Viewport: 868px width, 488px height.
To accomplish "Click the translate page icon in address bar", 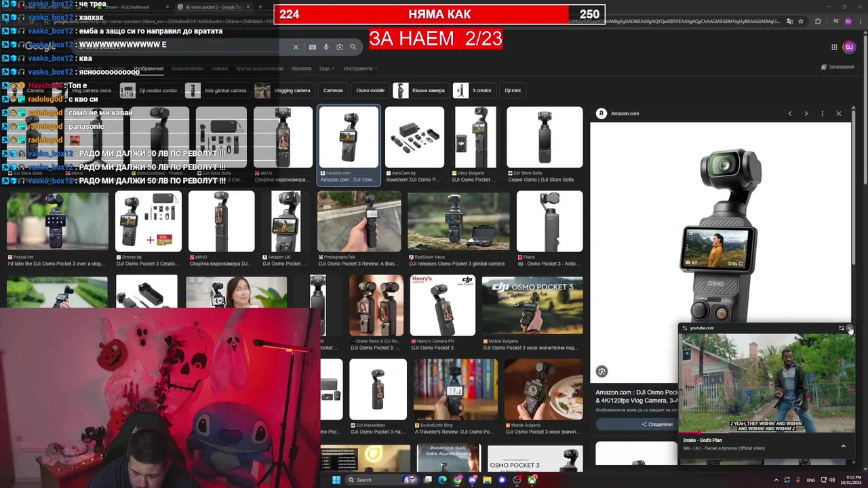I will click(789, 22).
